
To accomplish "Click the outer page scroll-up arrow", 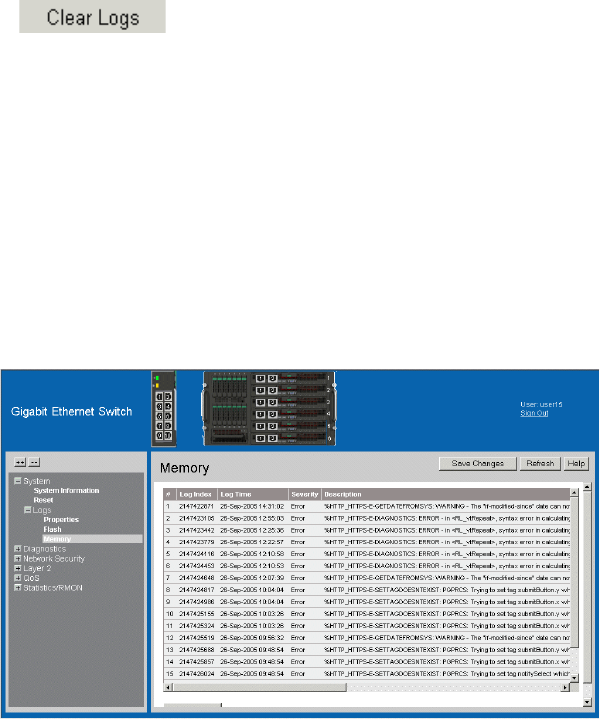I will coord(588,487).
